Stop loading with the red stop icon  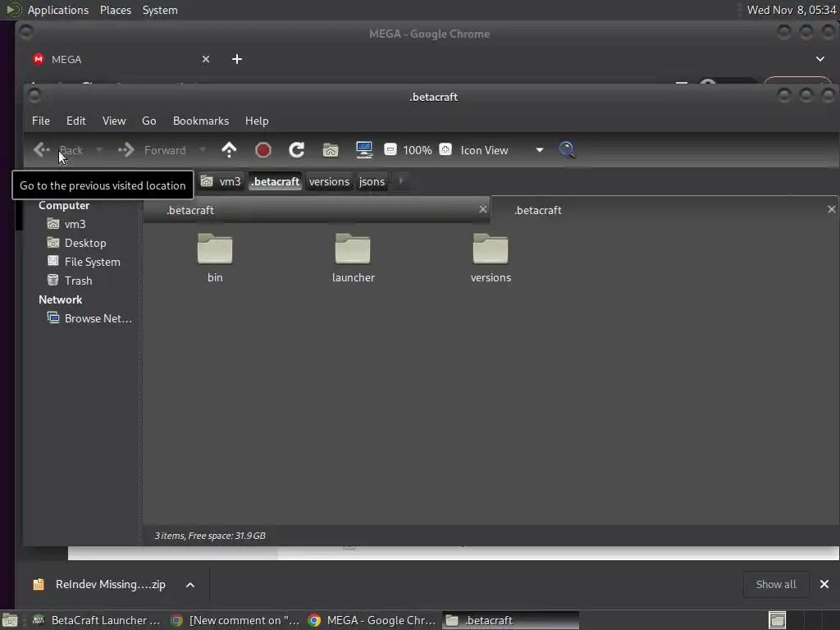(x=263, y=150)
